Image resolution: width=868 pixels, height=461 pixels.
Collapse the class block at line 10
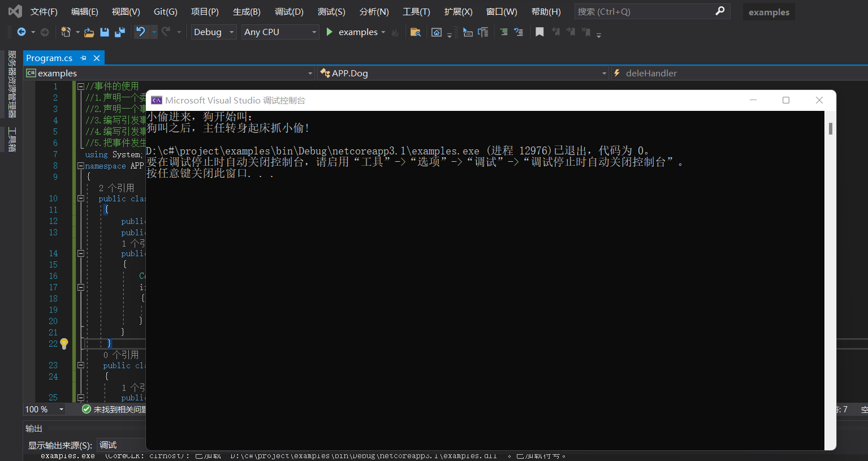[x=81, y=199]
